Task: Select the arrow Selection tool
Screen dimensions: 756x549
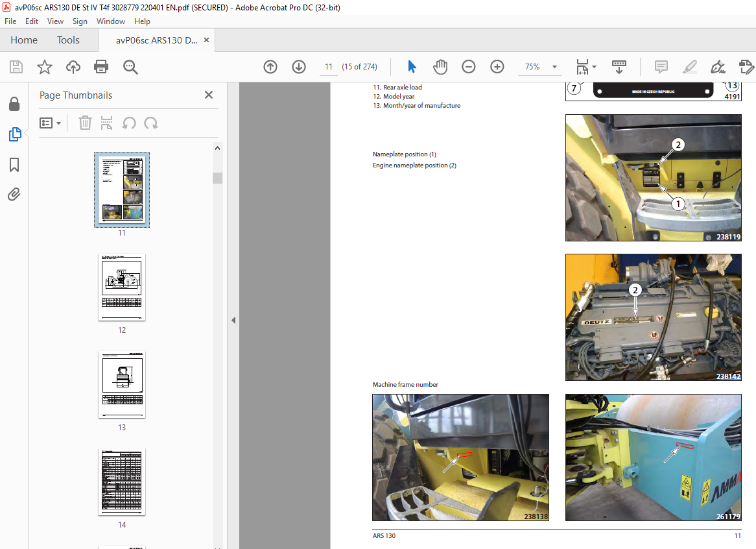Action: click(x=412, y=67)
